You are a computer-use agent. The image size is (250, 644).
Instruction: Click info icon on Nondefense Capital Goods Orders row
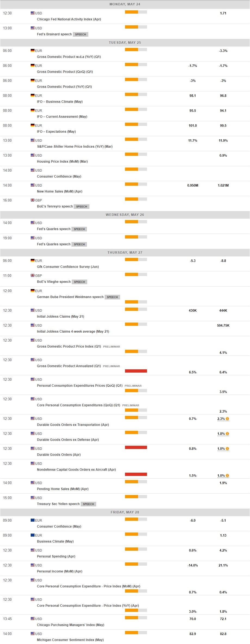(227, 475)
